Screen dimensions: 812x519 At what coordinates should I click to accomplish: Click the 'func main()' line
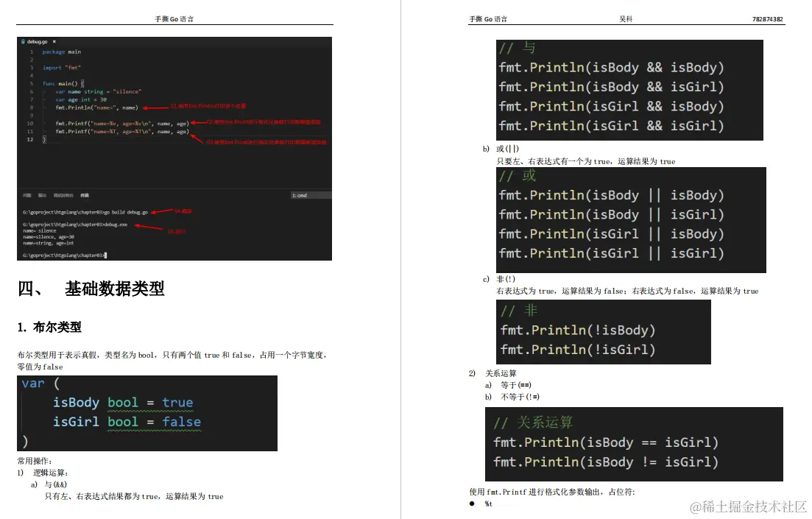(x=63, y=83)
